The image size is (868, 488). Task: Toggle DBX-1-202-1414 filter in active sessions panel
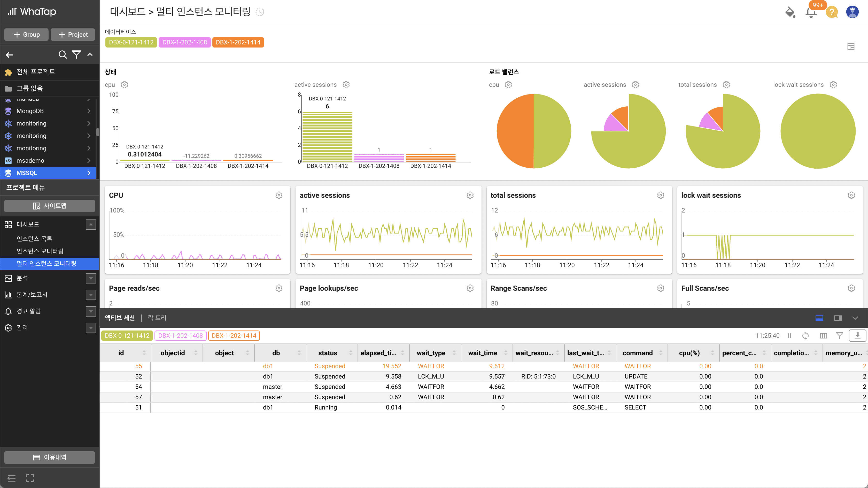click(234, 335)
